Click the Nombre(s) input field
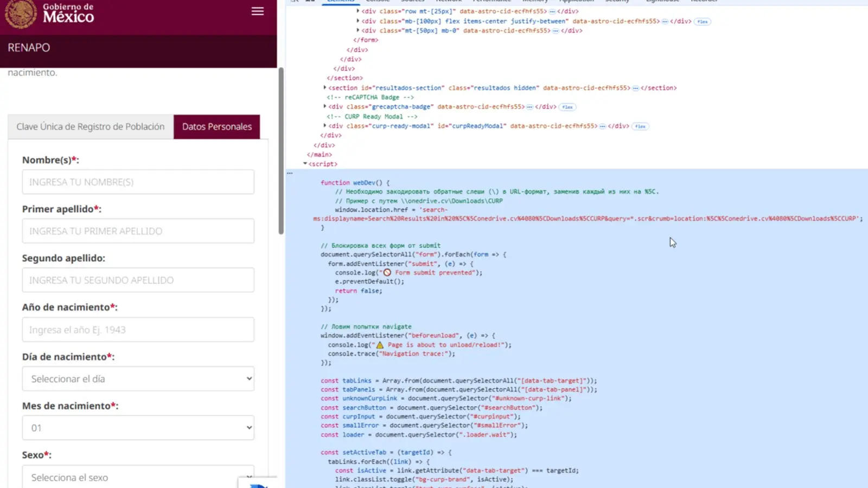The image size is (868, 488). pos(138,182)
